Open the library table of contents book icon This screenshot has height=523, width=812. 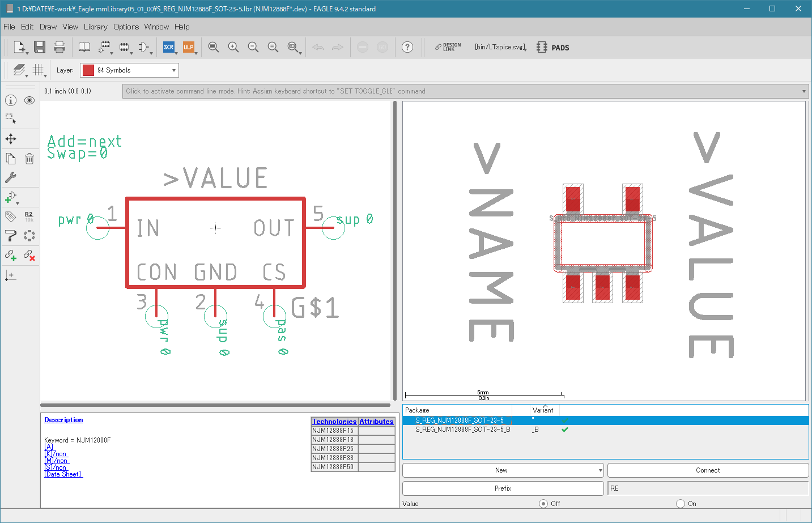[84, 47]
